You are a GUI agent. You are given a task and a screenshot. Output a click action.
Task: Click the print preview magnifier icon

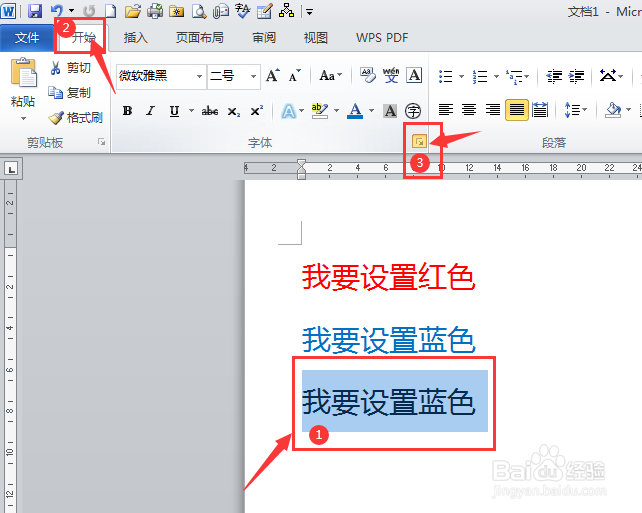point(199,11)
